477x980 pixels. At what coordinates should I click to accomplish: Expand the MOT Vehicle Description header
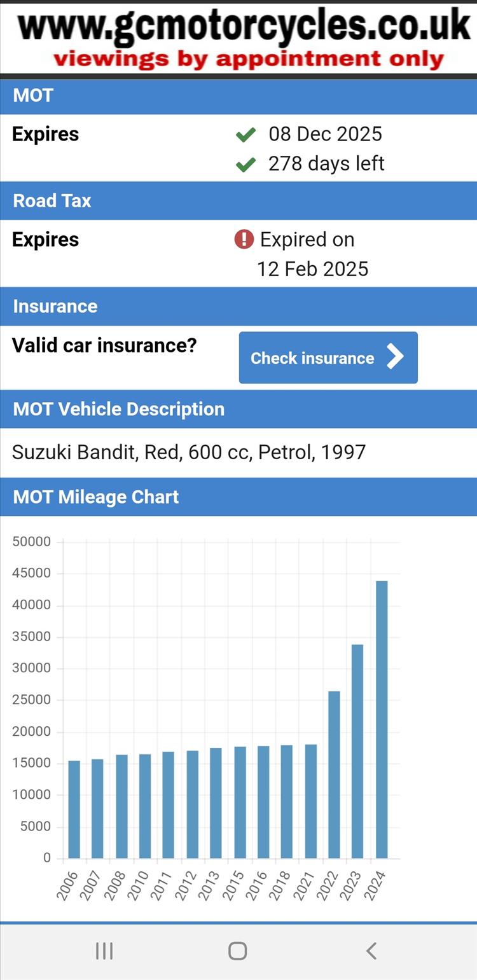click(x=238, y=409)
